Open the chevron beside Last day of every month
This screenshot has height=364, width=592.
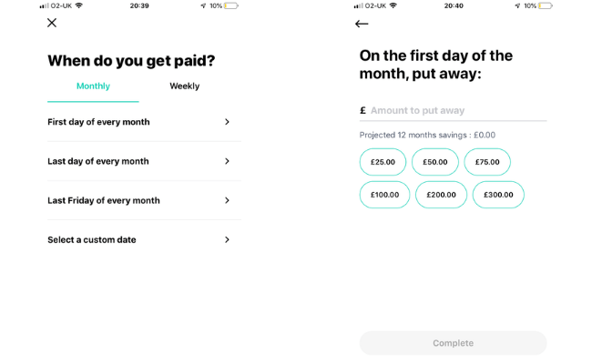[x=227, y=161]
